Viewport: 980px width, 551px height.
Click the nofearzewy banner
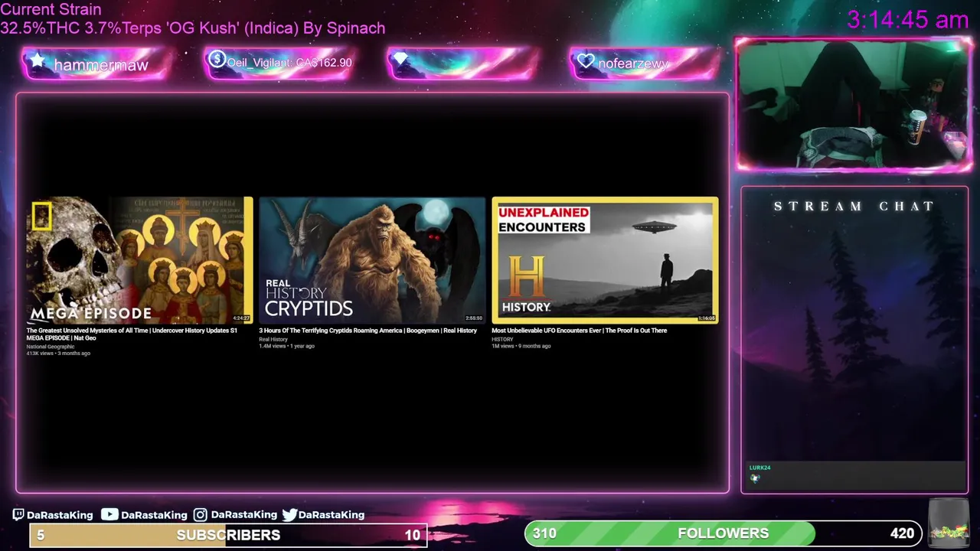click(x=645, y=63)
